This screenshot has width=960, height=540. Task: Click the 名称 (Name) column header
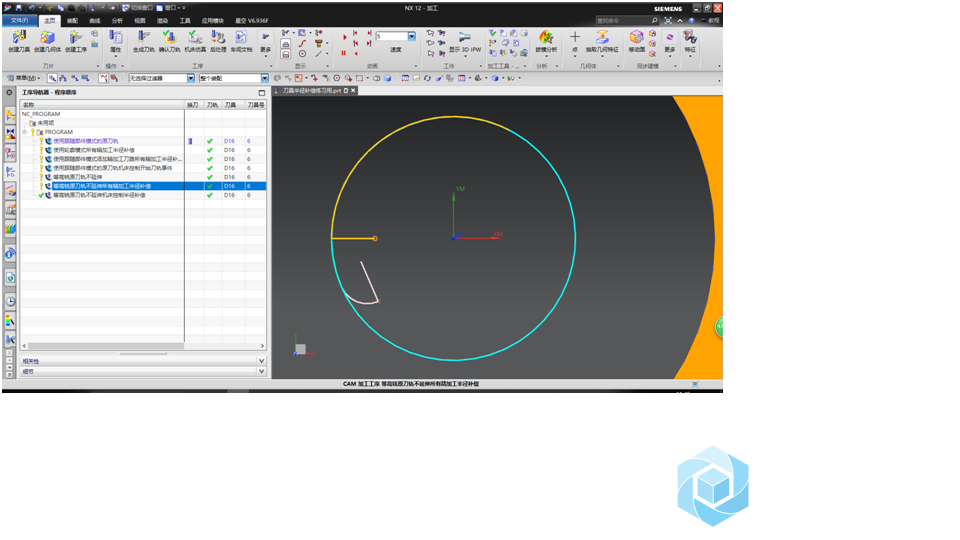(102, 105)
